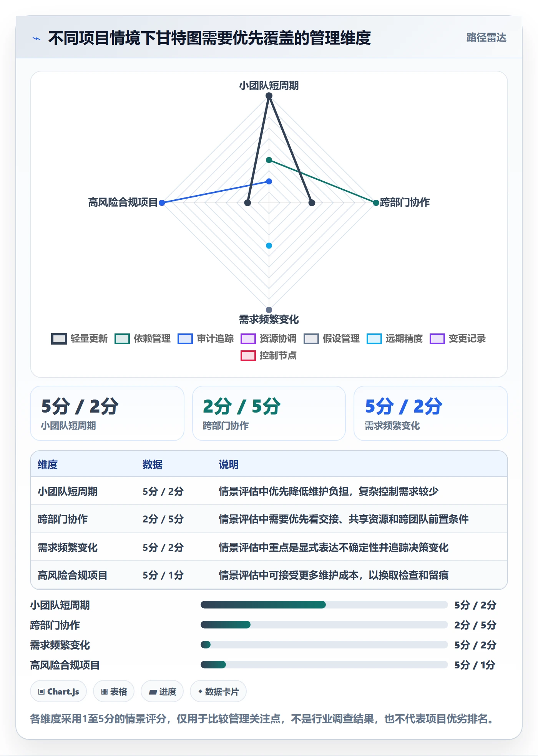Toggle the 轻量更新 legend entry
The image size is (538, 756).
point(80,338)
